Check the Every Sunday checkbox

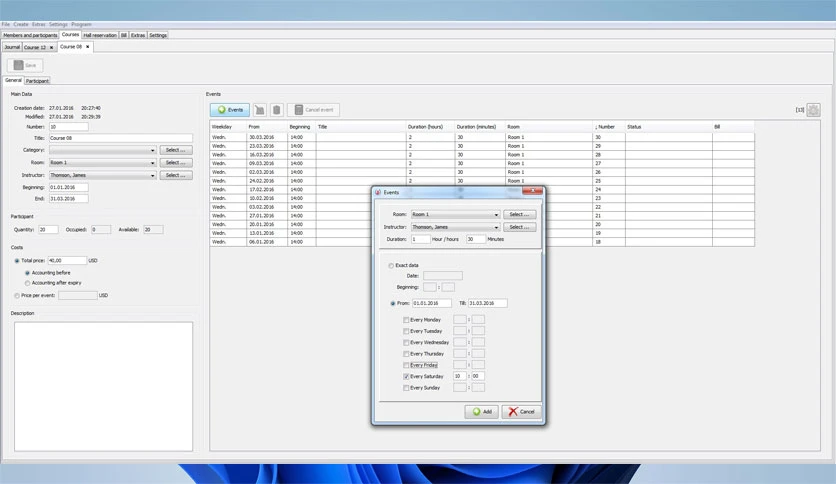click(x=406, y=388)
